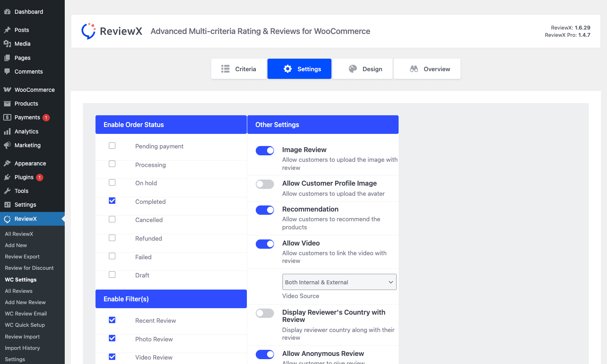Screen dimensions: 607x364
Task: Open WC Review Email settings
Action: point(26,313)
